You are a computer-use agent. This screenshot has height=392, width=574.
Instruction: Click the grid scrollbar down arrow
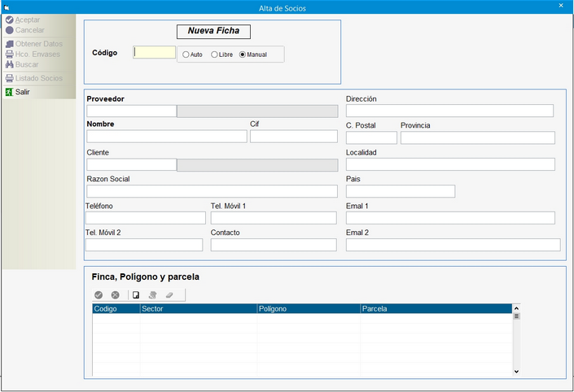pos(516,372)
